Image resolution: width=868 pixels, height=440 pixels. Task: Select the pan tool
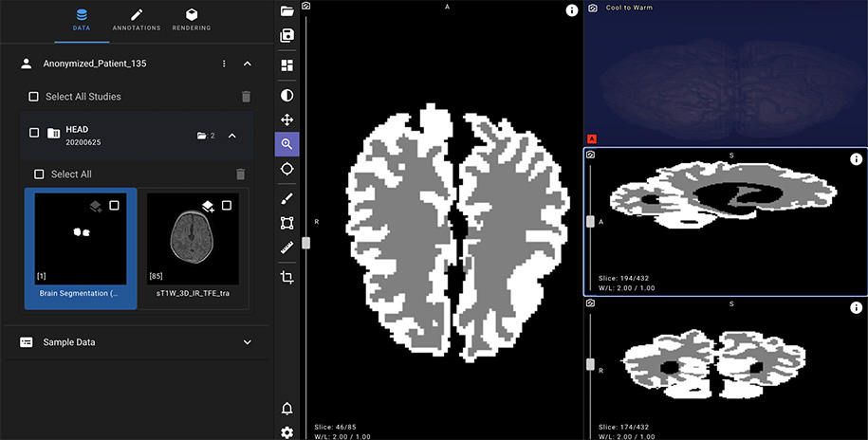point(286,120)
